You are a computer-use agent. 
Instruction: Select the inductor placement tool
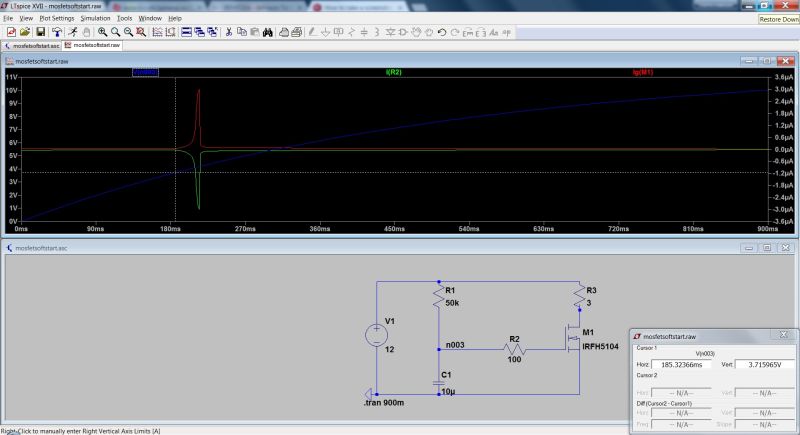(377, 32)
